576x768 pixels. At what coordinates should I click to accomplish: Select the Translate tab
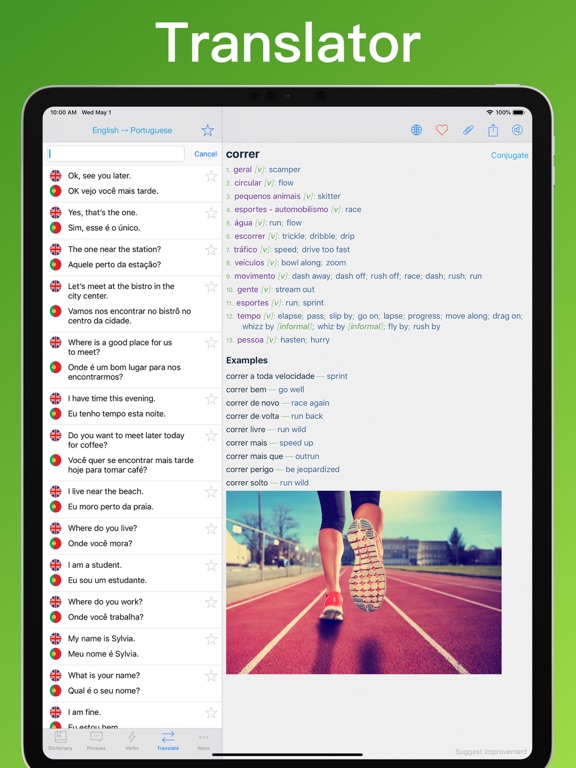click(x=168, y=740)
